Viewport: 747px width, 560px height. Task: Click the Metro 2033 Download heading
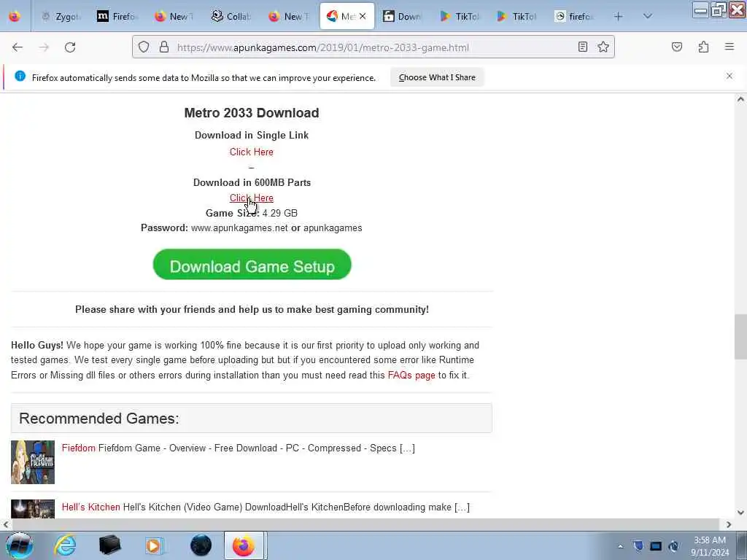point(252,113)
